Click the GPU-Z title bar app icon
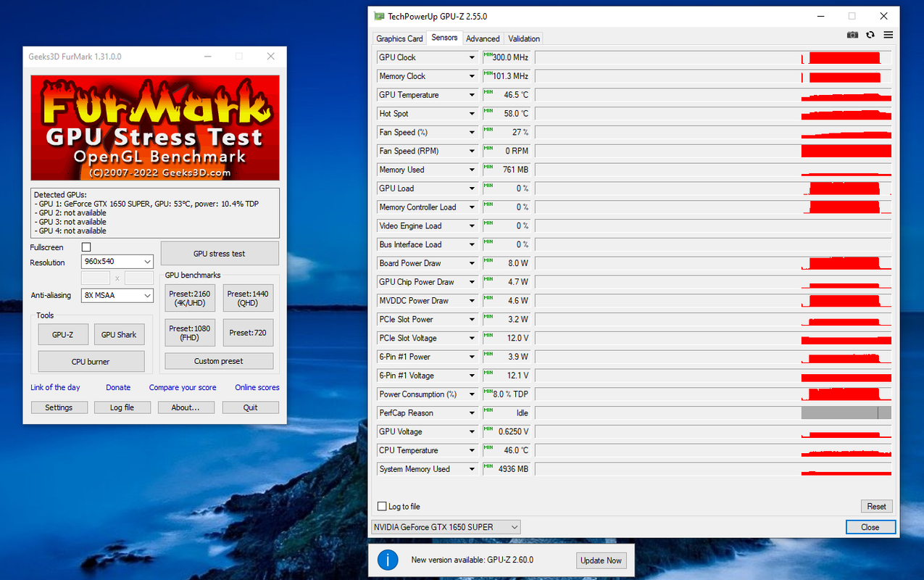The width and height of the screenshot is (924, 580). [379, 16]
